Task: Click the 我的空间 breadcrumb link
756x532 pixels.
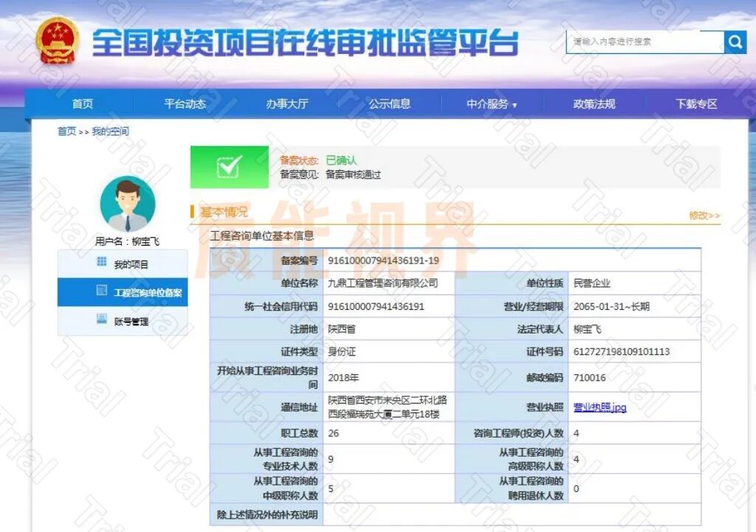Action: 110,131
